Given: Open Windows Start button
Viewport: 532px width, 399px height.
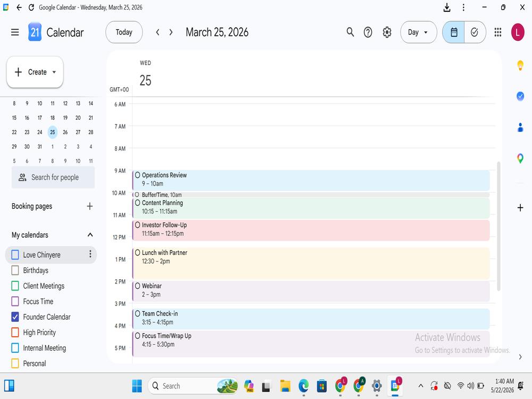Looking at the screenshot, I should (137, 386).
